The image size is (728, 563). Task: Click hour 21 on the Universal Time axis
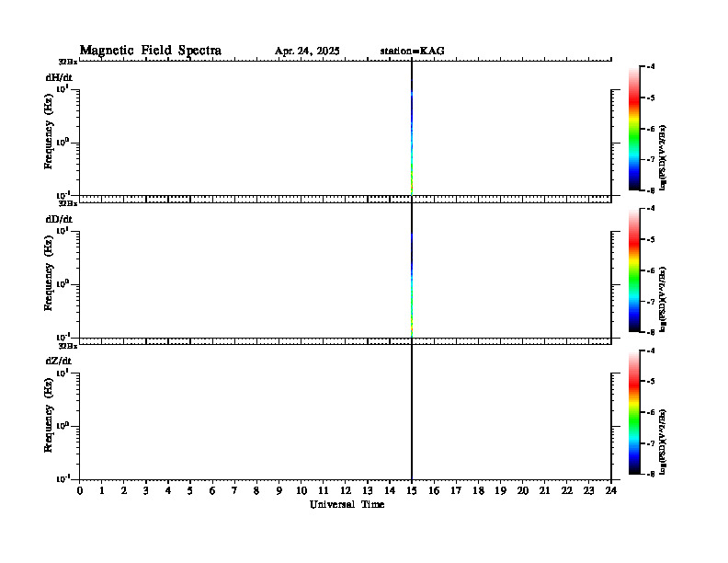[x=544, y=490]
